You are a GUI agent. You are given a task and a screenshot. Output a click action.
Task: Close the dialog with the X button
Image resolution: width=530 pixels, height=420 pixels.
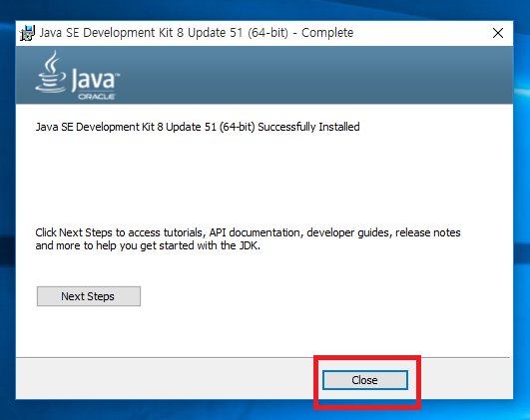[x=498, y=33]
